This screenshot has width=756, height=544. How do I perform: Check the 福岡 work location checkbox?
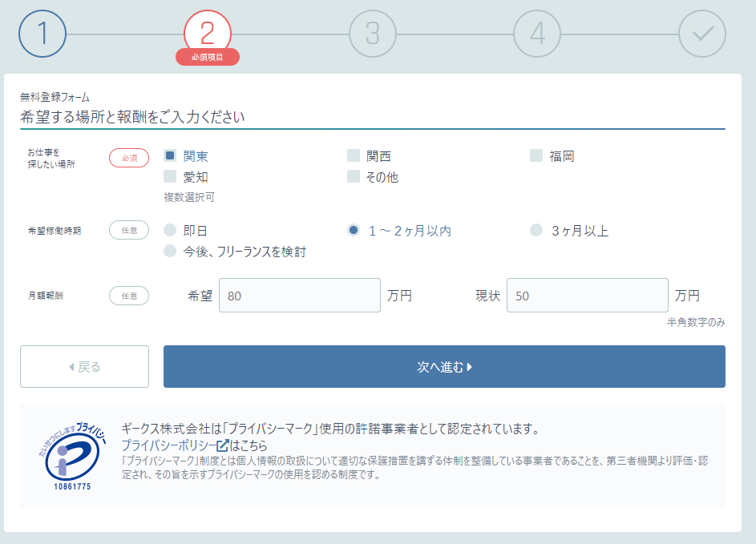[x=536, y=155]
